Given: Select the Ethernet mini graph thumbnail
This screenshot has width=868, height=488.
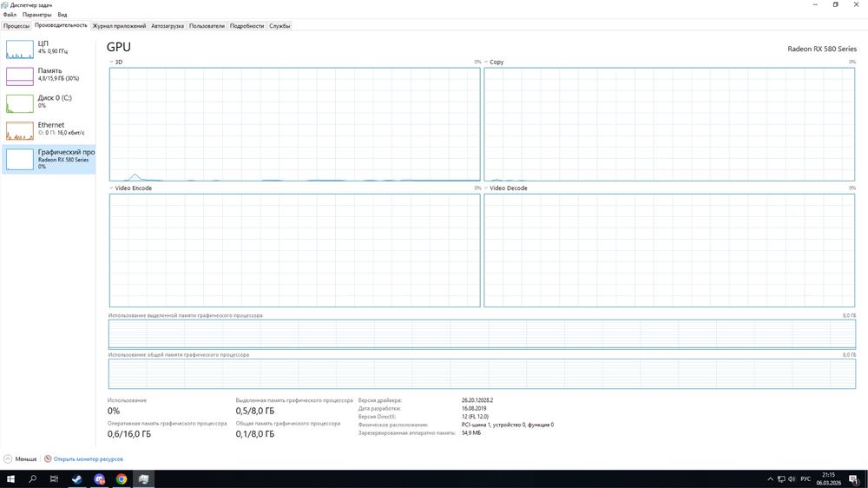Looking at the screenshot, I should 20,131.
